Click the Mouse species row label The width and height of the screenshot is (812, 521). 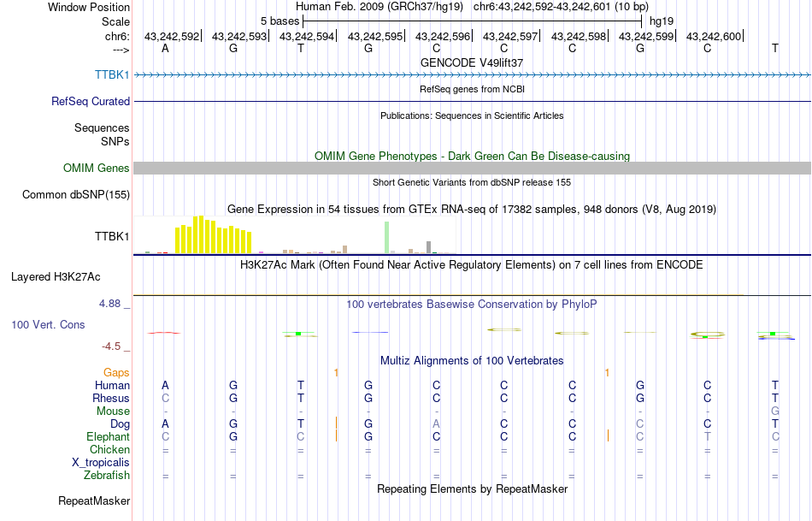(x=113, y=411)
